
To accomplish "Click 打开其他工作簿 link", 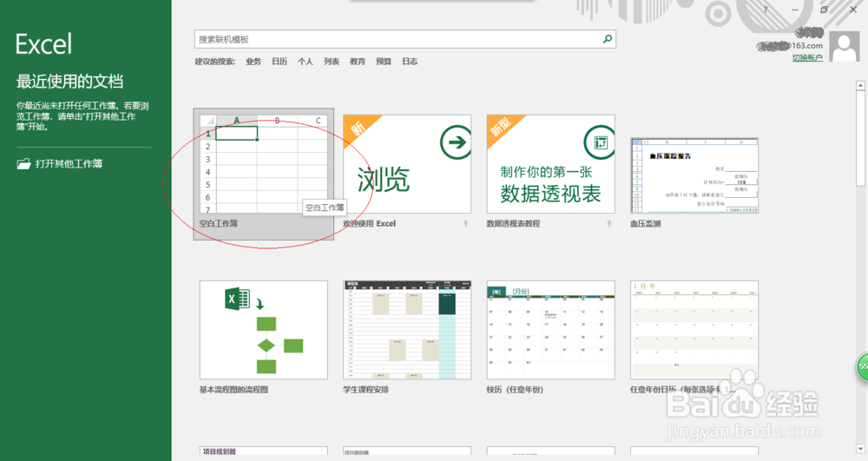I will (69, 164).
